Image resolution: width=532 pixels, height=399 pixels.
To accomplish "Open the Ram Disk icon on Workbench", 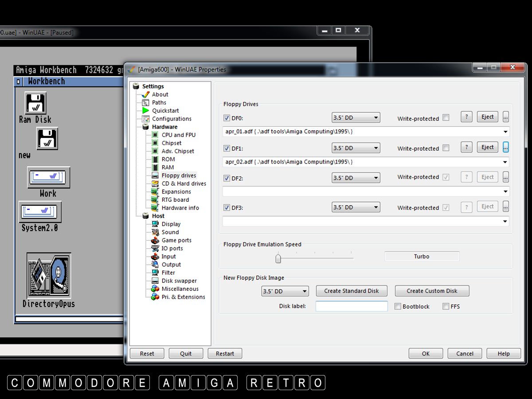I will [35, 103].
